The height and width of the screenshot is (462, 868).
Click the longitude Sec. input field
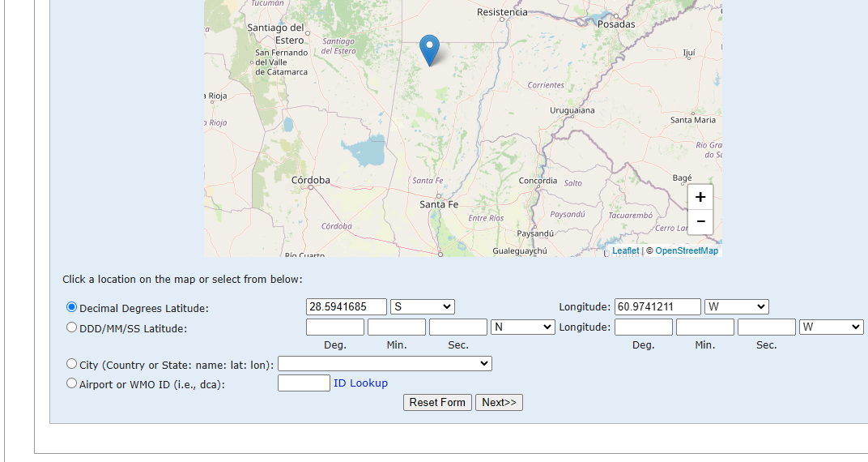(x=766, y=327)
